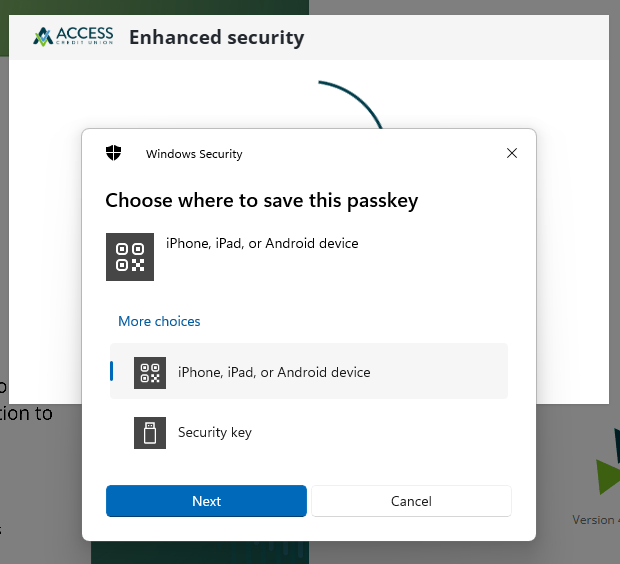
Task: Click the loading spinner arc
Action: pos(357,102)
